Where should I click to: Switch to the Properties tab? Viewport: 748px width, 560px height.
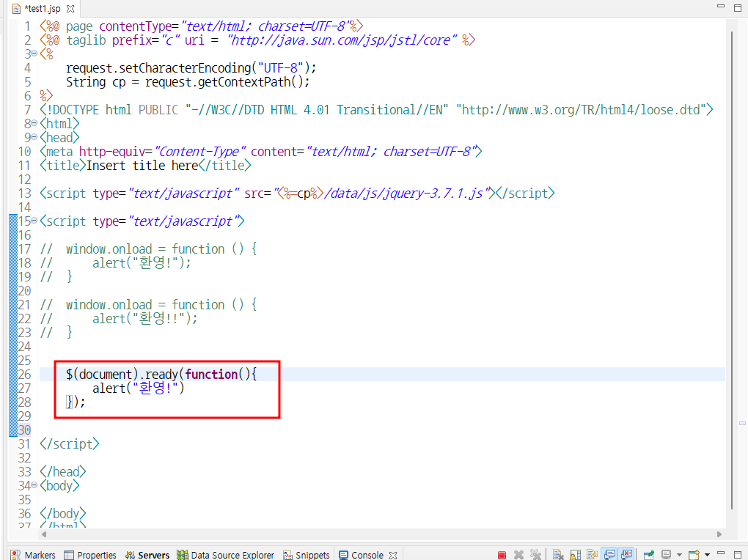pyautogui.click(x=90, y=555)
